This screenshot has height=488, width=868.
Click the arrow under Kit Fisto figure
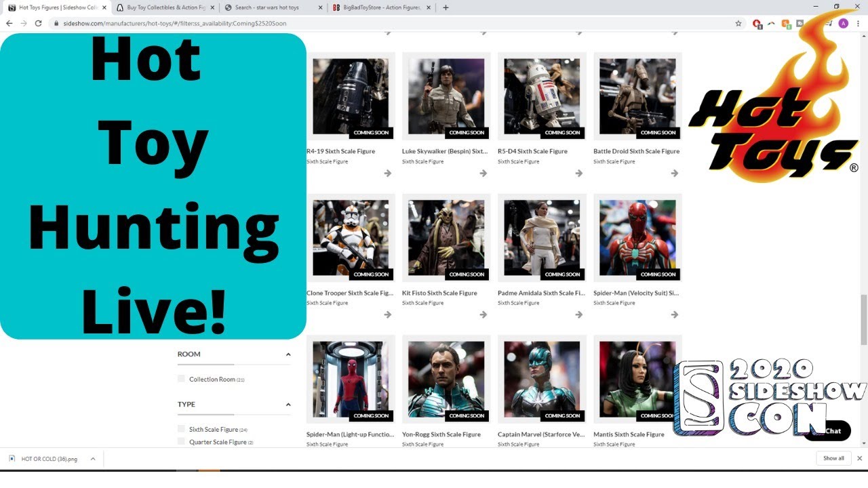point(484,314)
